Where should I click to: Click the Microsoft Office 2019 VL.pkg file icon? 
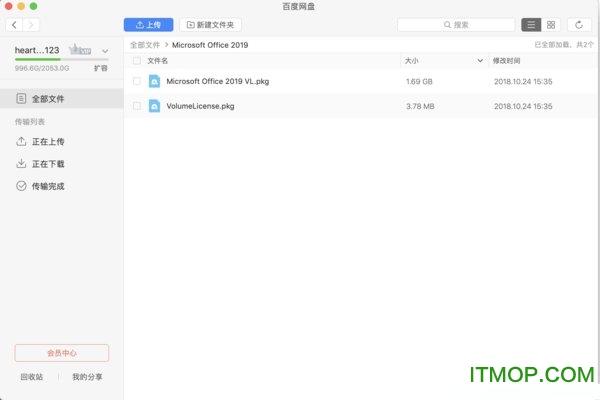pyautogui.click(x=154, y=81)
